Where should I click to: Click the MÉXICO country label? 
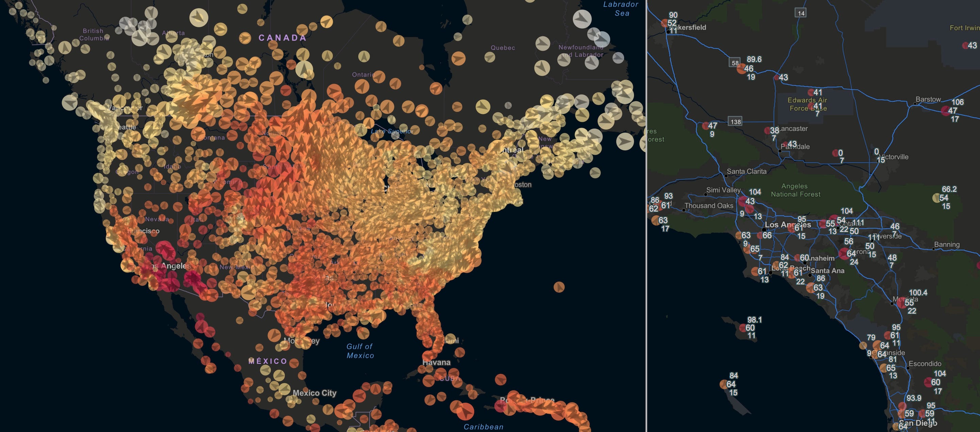point(268,361)
